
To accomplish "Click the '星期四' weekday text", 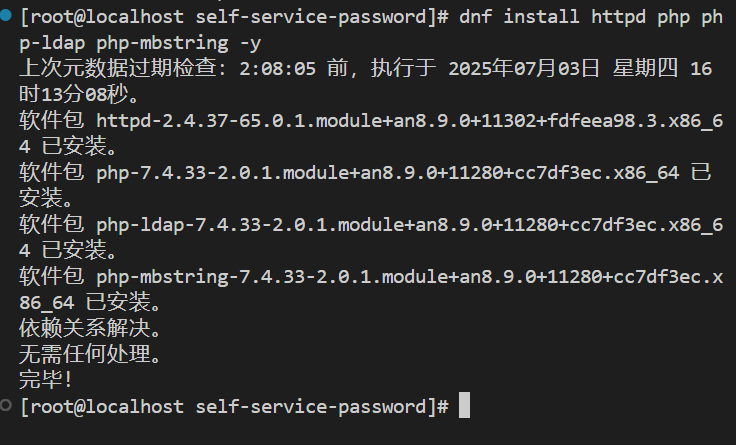I will tap(645, 69).
